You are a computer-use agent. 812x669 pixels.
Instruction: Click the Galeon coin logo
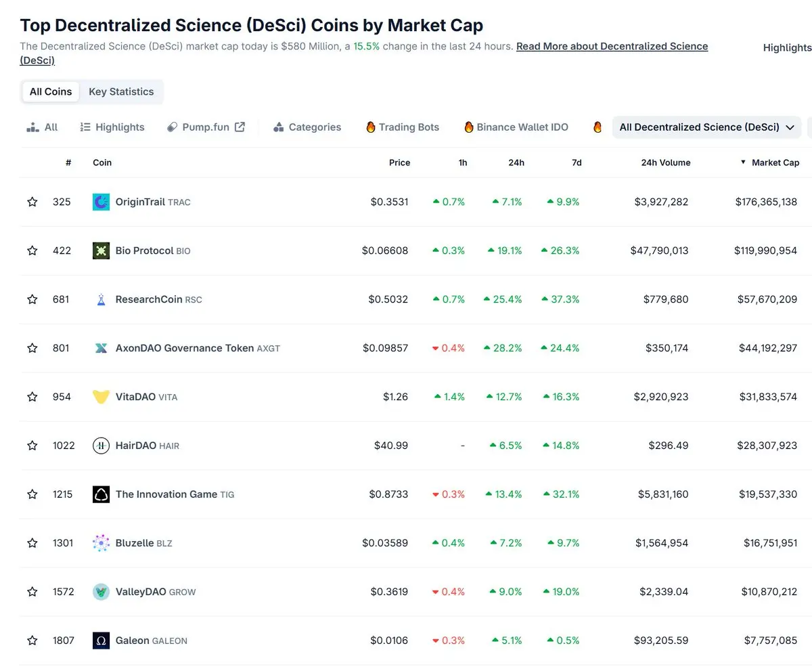coord(101,641)
